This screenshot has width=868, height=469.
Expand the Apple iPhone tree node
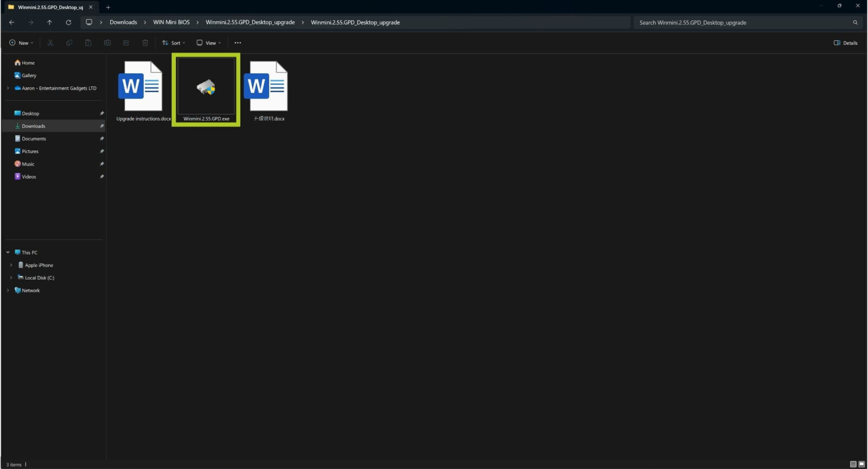point(11,265)
